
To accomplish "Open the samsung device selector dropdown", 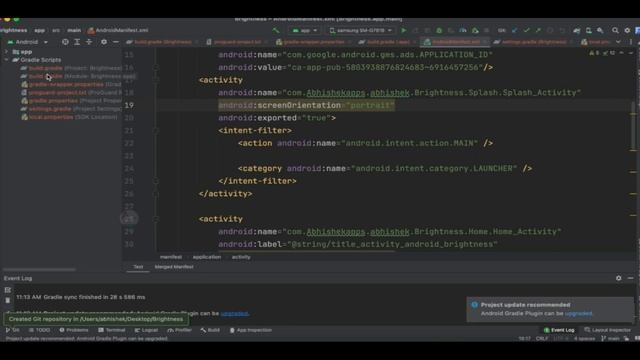I will point(361,30).
